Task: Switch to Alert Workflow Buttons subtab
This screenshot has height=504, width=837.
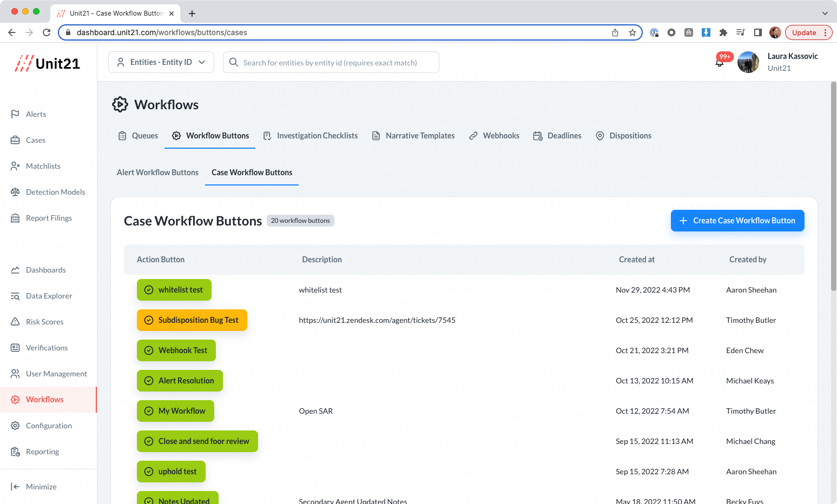Action: [x=157, y=173]
